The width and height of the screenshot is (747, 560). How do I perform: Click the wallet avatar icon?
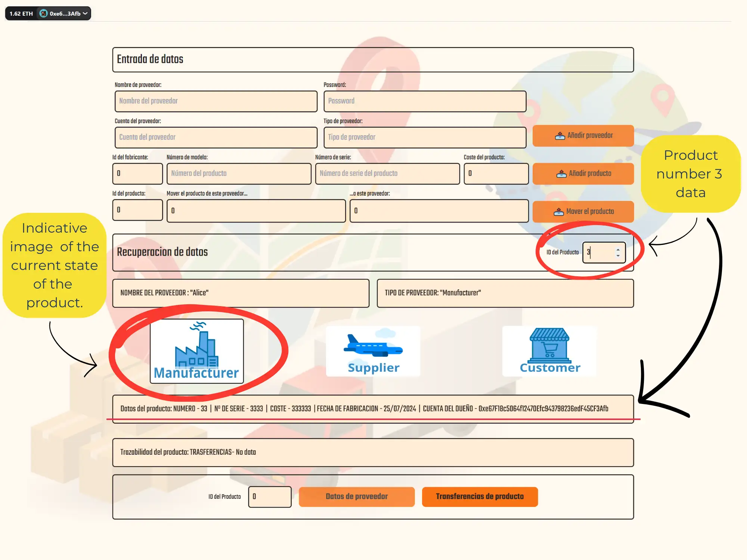(x=44, y=13)
